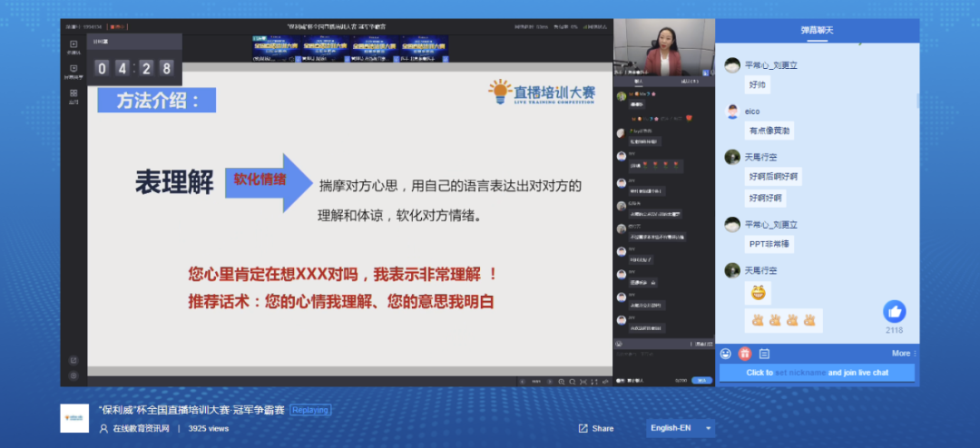Click the grid apps icon in left sidebar
Image resolution: width=980 pixels, height=448 pixels.
point(73,93)
